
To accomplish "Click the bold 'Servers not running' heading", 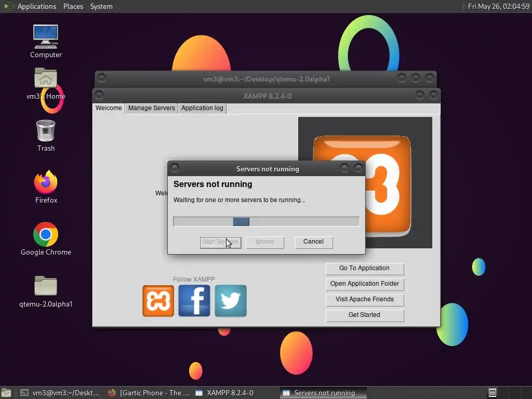I will [x=212, y=184].
